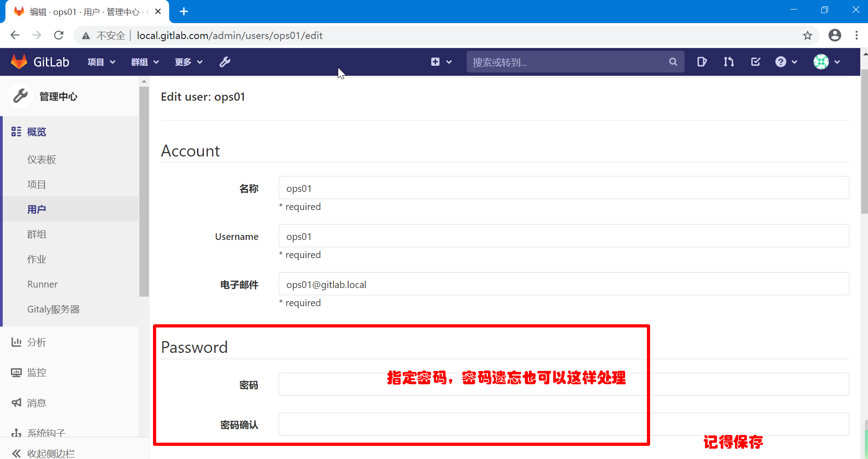The image size is (868, 459).
Task: Select 作业 in the sidebar
Action: pos(36,259)
